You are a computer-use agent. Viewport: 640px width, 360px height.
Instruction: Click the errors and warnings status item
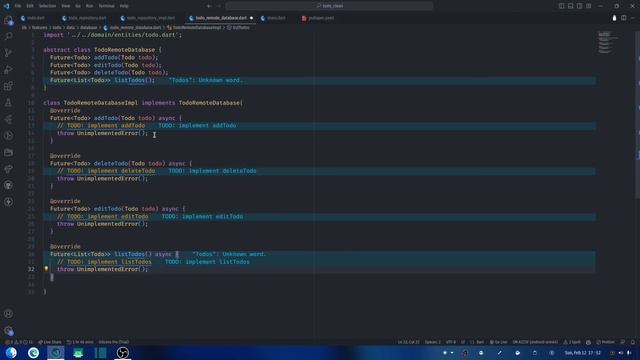18,342
